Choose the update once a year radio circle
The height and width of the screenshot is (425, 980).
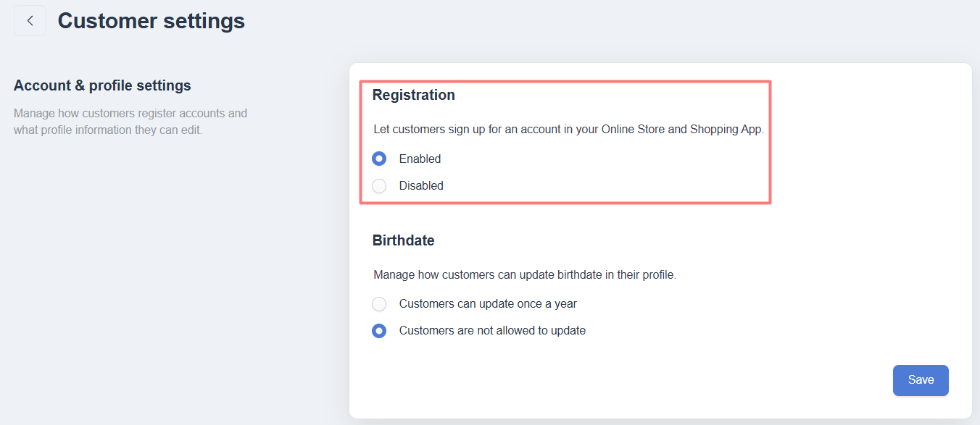point(379,304)
